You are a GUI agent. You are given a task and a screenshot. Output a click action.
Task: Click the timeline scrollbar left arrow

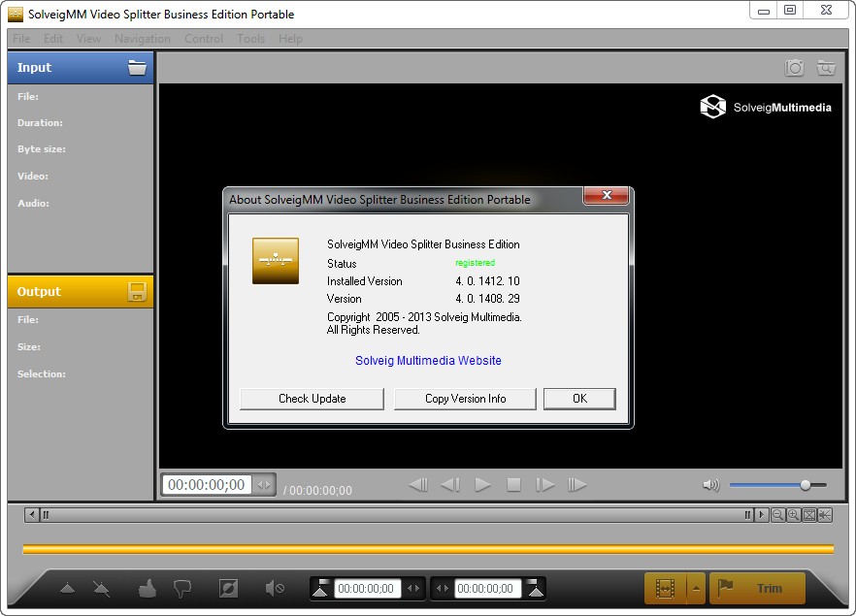tap(32, 514)
